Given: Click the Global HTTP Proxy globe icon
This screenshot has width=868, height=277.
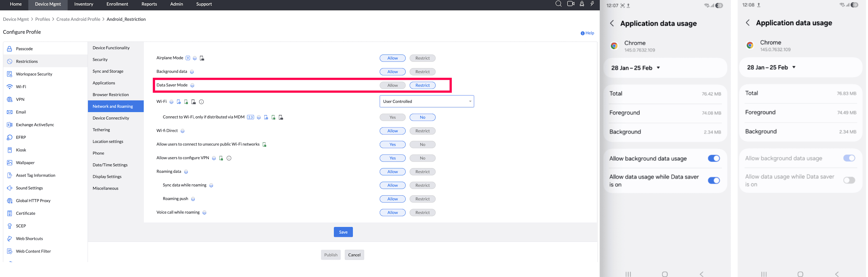Looking at the screenshot, I should (x=10, y=201).
